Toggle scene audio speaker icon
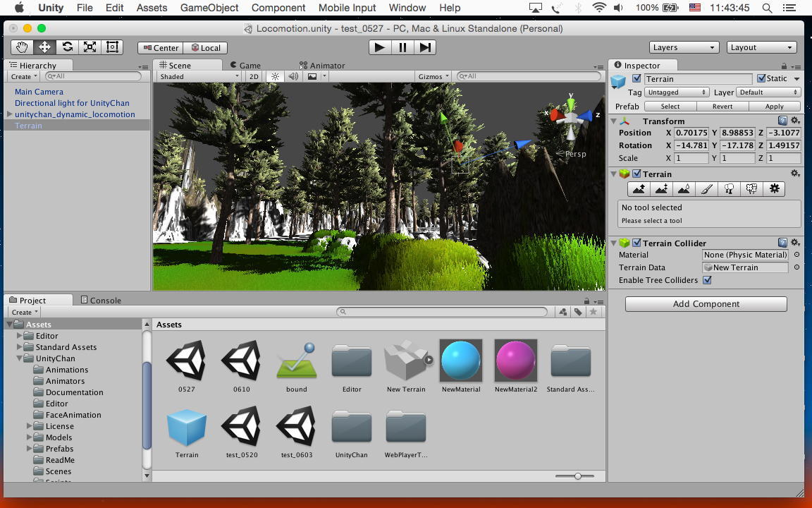Image resolution: width=812 pixels, height=508 pixels. coord(293,76)
